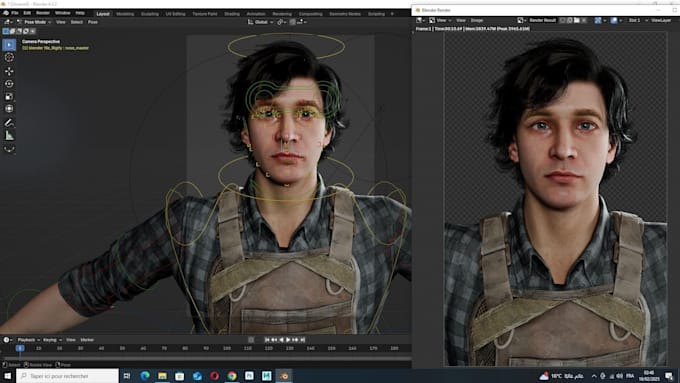680x383 pixels.
Task: Open the Window menu
Action: (x=62, y=13)
